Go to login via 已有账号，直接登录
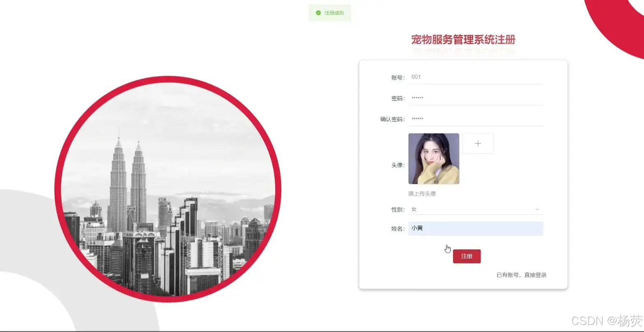The height and width of the screenshot is (332, 644). [521, 275]
